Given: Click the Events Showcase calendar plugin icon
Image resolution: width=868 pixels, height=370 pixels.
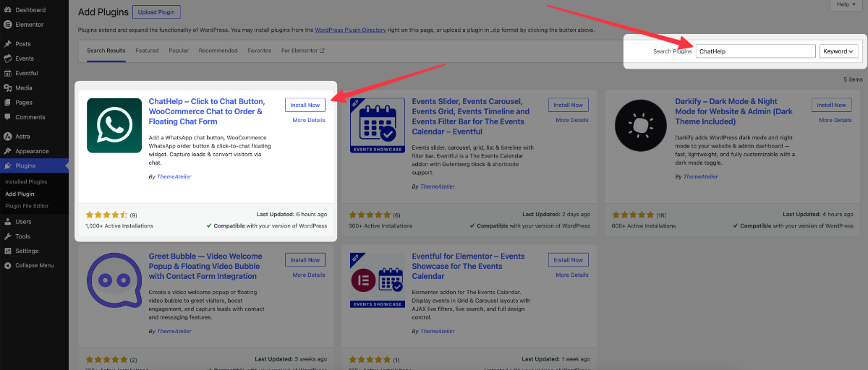Looking at the screenshot, I should point(378,125).
